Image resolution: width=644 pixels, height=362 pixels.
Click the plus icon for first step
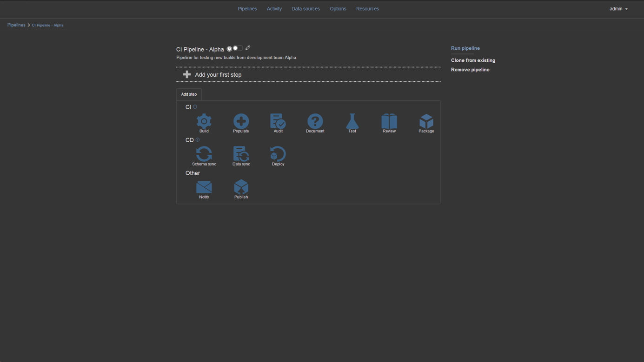(187, 74)
